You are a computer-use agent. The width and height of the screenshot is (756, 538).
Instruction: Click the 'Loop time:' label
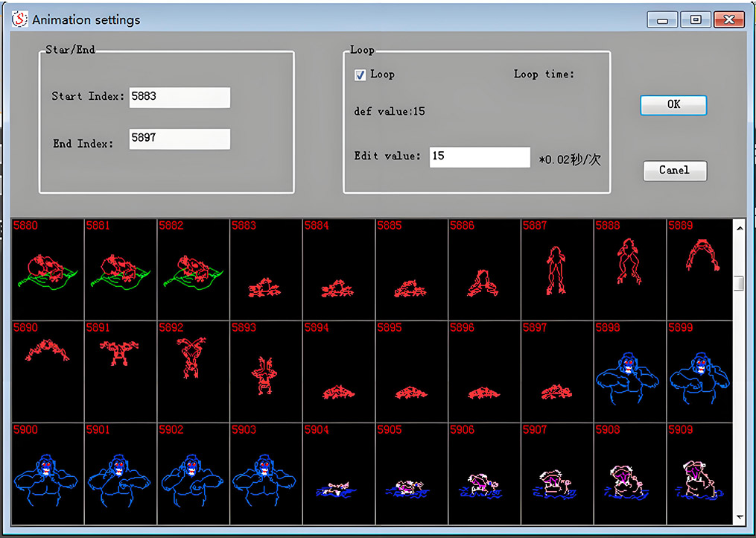click(x=544, y=75)
